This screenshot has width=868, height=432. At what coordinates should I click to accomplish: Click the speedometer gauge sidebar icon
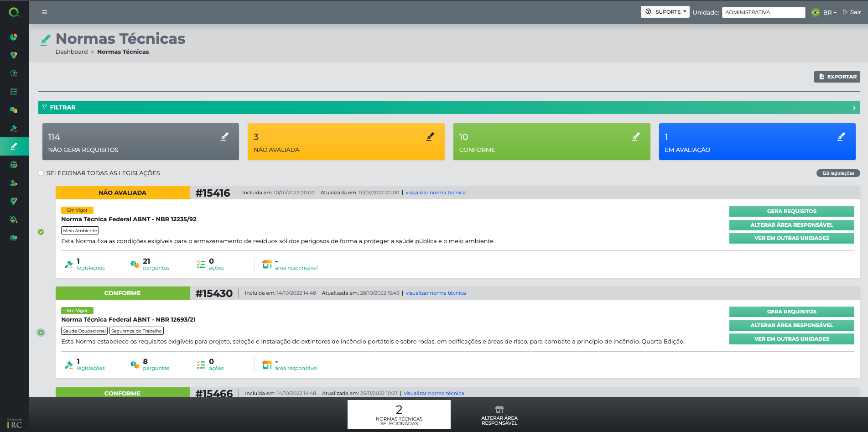(x=14, y=73)
